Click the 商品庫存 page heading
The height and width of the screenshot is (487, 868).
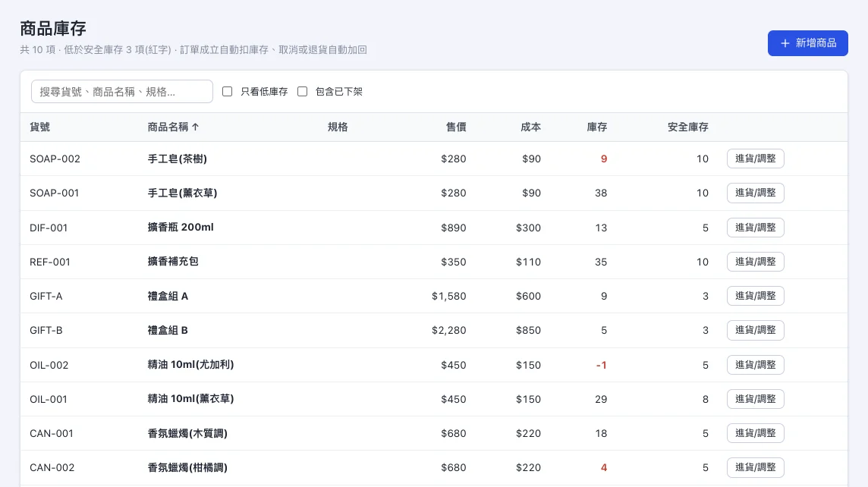[53, 28]
